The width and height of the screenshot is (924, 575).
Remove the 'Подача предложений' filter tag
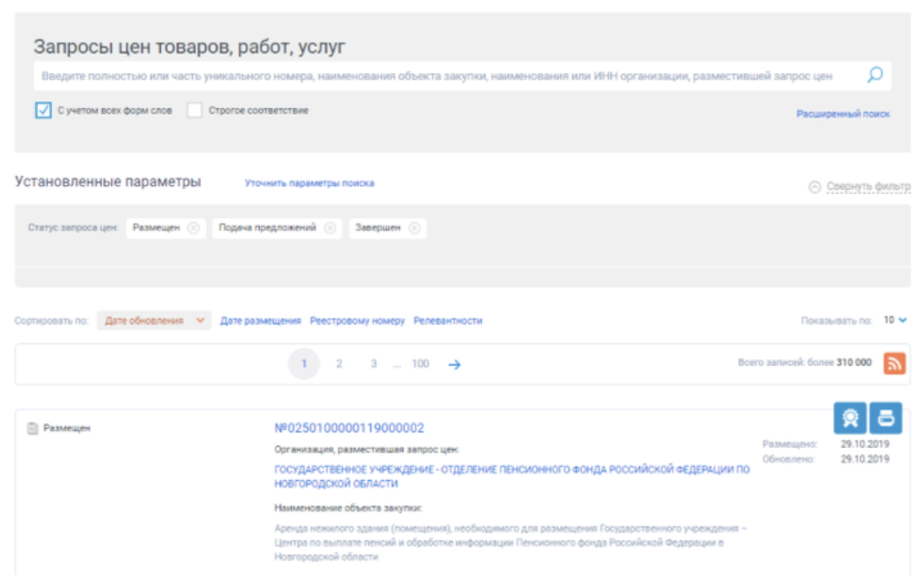tap(329, 228)
